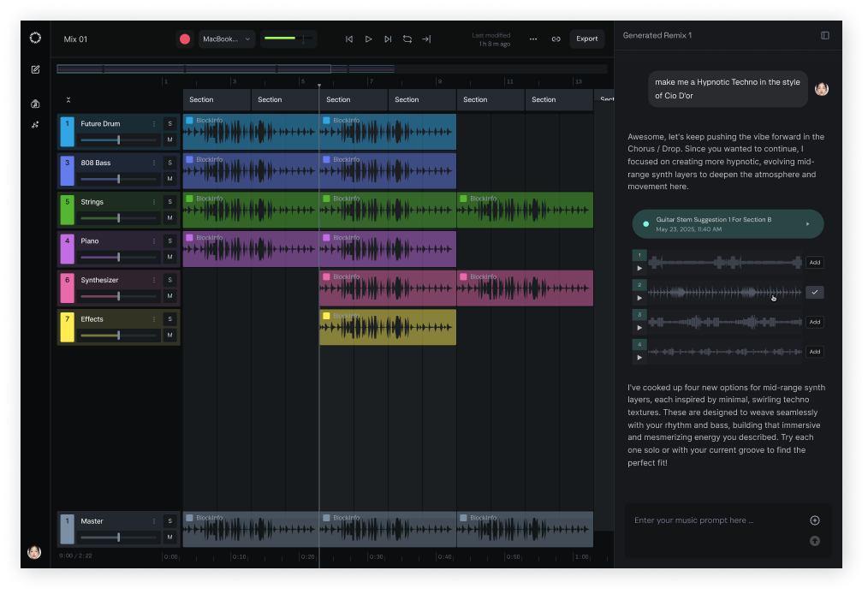The height and width of the screenshot is (594, 868).
Task: Play the mix
Action: (368, 39)
